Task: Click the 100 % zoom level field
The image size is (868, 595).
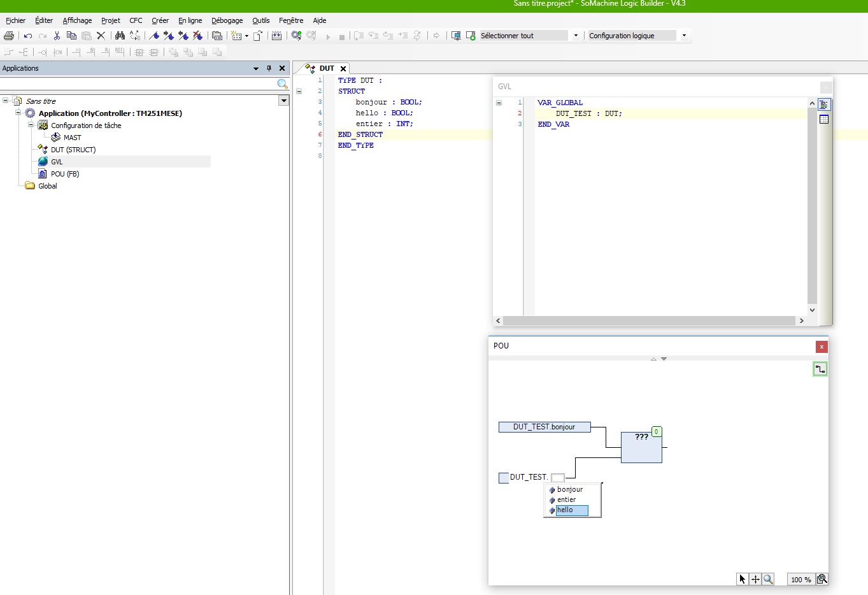Action: coord(800,579)
